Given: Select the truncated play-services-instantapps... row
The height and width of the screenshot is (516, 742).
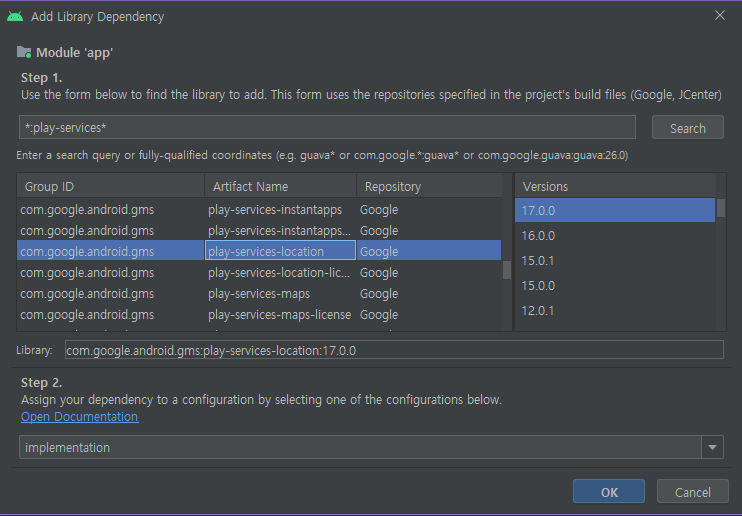Looking at the screenshot, I should 259,231.
